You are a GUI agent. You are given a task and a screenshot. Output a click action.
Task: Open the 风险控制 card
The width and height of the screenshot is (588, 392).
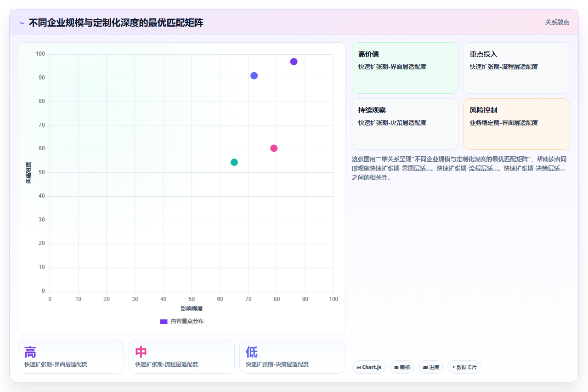click(516, 124)
